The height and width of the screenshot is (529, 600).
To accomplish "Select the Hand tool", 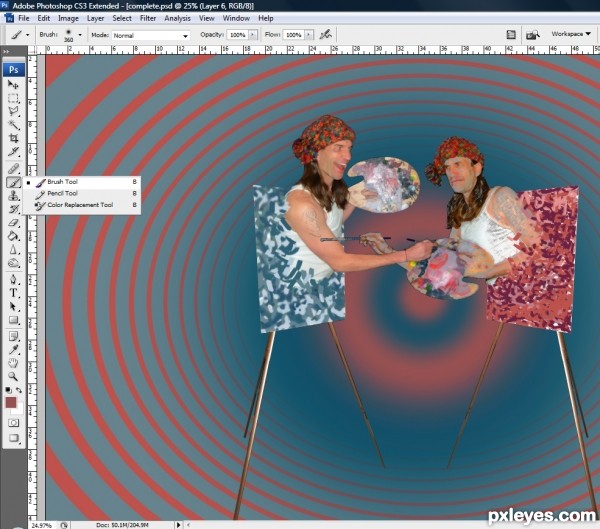I will (x=13, y=363).
